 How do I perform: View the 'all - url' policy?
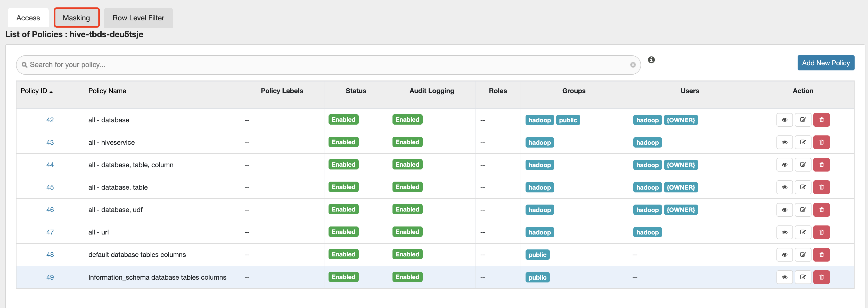[784, 232]
